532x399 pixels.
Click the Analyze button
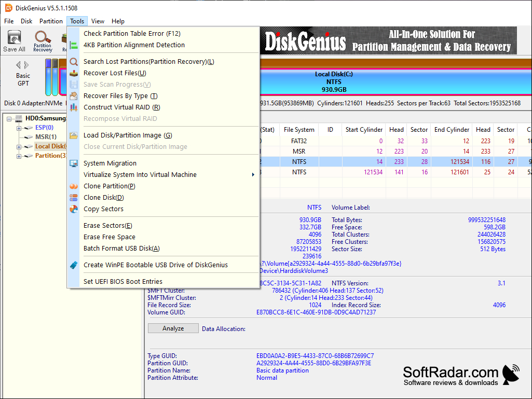[x=173, y=328]
